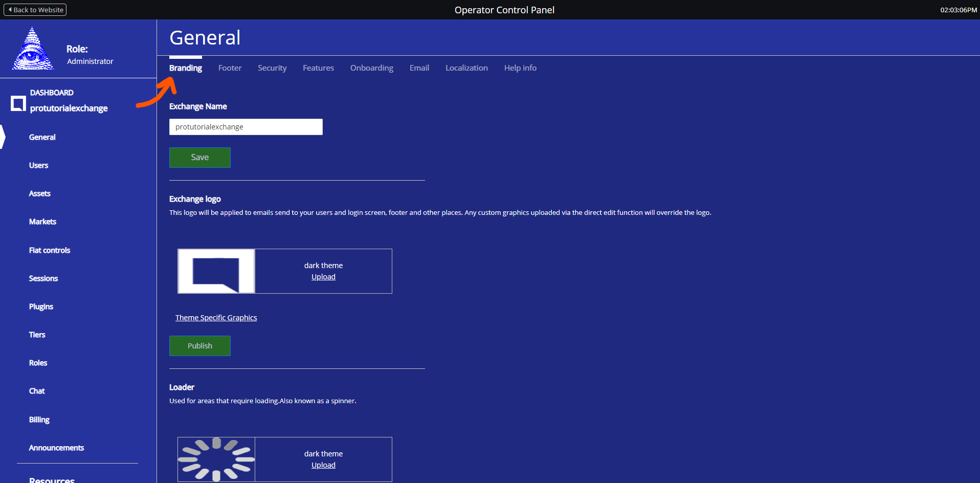
Task: Click Back to Website button
Action: point(35,10)
